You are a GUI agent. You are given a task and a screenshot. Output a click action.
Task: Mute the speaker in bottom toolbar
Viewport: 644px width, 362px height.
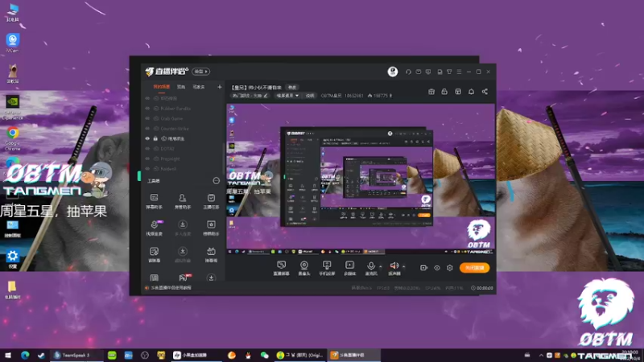[394, 268]
